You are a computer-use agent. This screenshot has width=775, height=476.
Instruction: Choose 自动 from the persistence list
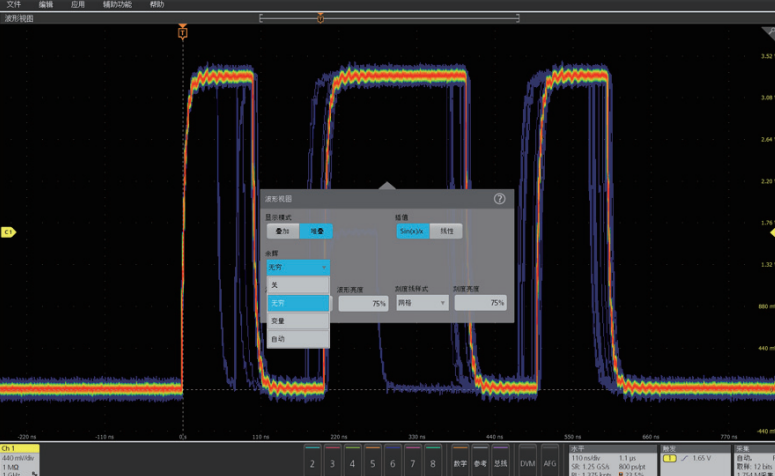click(297, 339)
